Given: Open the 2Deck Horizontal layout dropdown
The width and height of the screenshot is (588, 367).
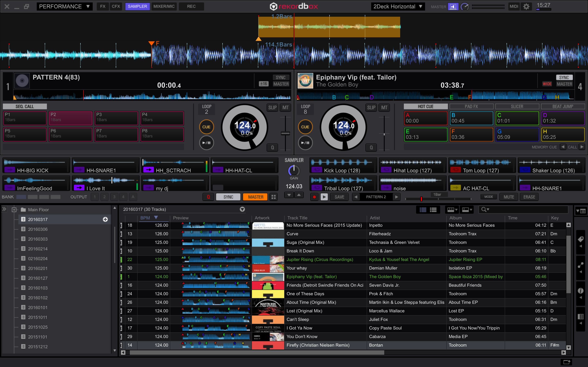Looking at the screenshot, I should tap(398, 7).
